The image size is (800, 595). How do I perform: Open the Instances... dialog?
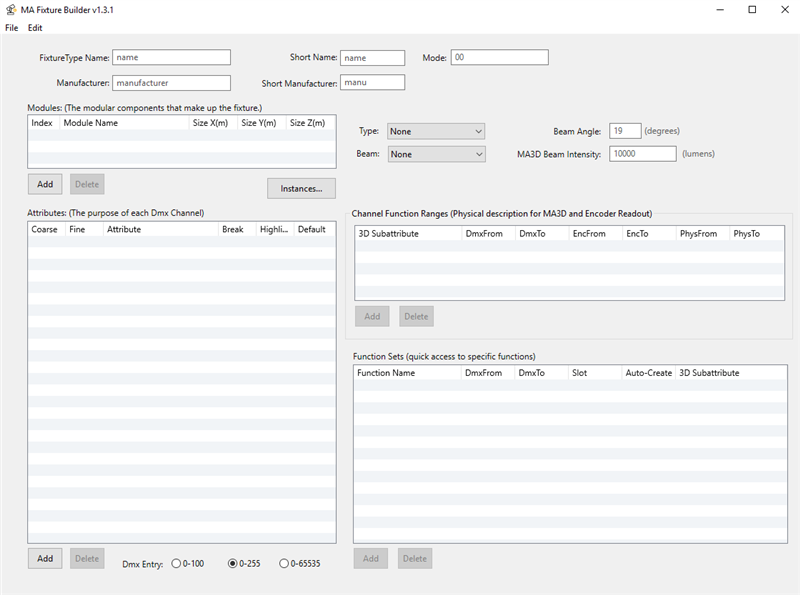pyautogui.click(x=301, y=188)
